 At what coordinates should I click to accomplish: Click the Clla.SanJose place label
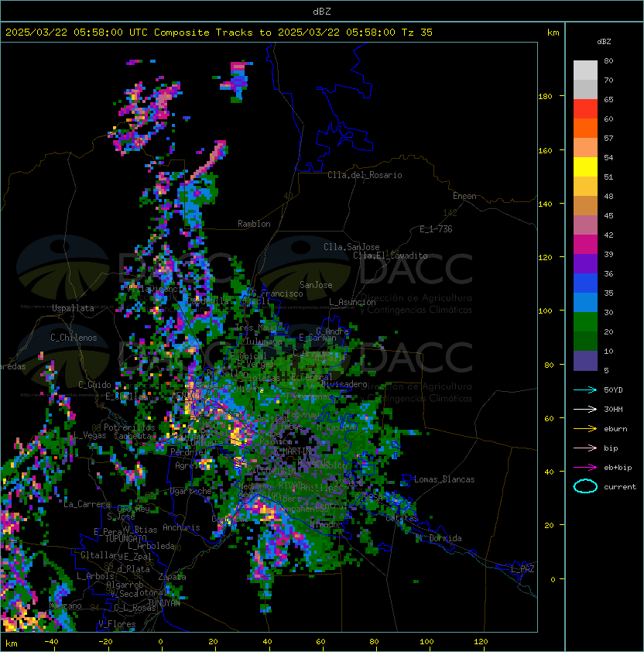[351, 247]
